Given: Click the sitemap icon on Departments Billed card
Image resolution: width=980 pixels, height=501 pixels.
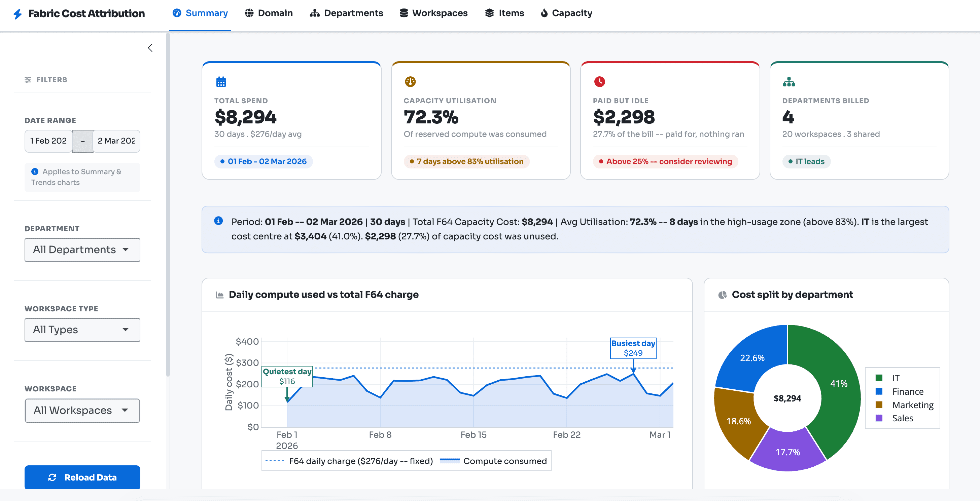Looking at the screenshot, I should click(789, 82).
